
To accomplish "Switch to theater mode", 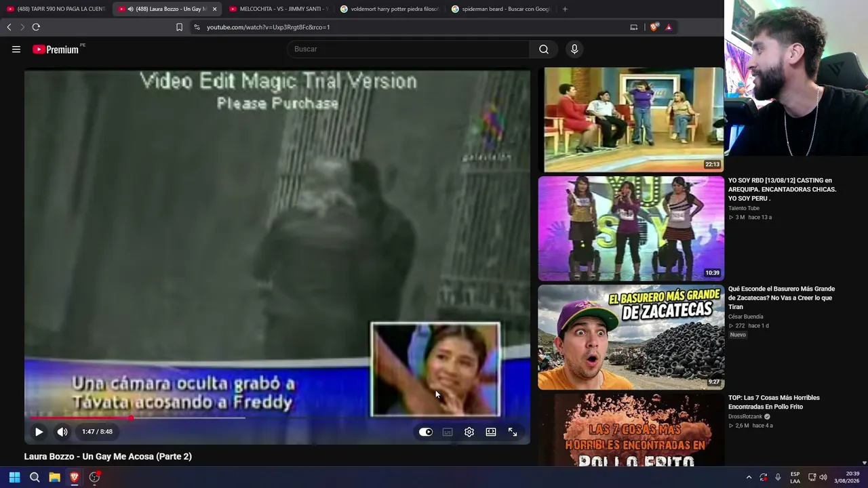I will 491,432.
